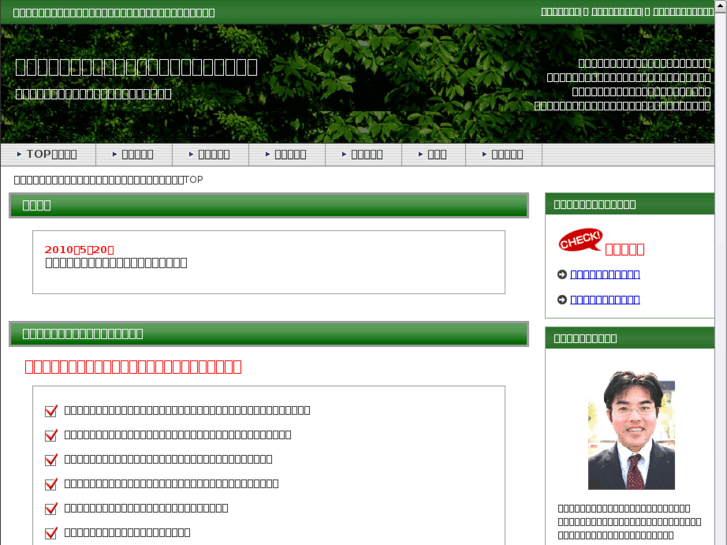Open the navigation tab right after TOP
Image resolution: width=727 pixels, height=545 pixels.
click(x=134, y=154)
